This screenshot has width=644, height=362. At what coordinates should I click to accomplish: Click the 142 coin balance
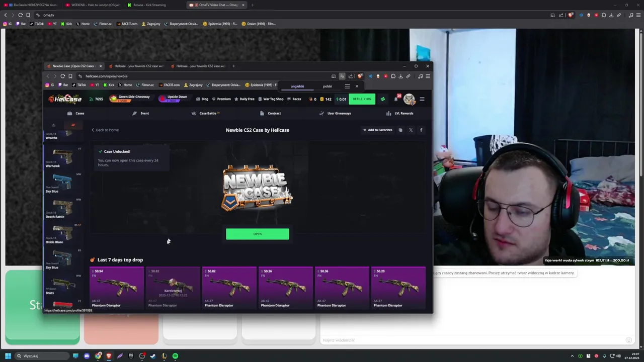point(326,99)
